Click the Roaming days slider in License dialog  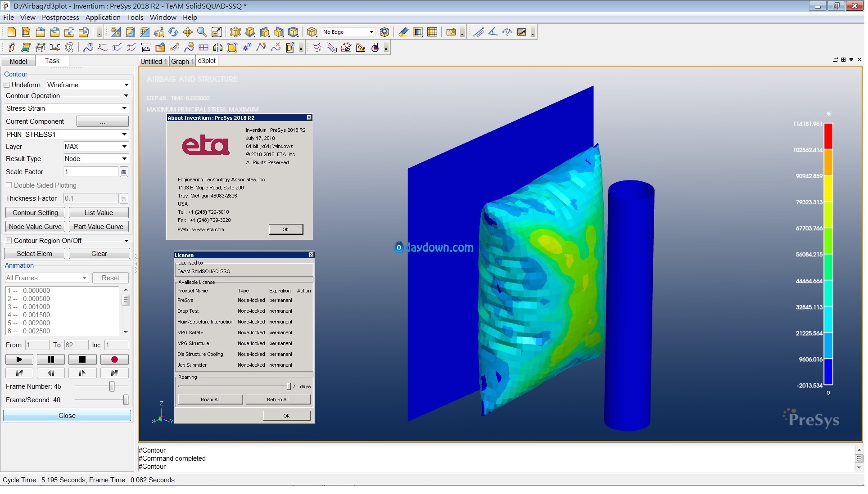click(289, 386)
